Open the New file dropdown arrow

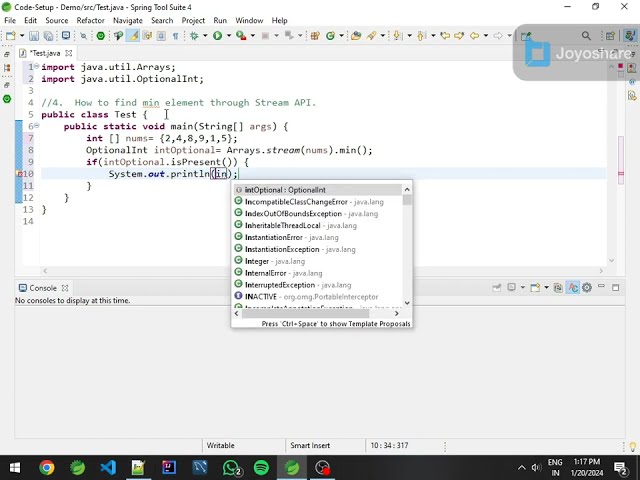[x=22, y=36]
